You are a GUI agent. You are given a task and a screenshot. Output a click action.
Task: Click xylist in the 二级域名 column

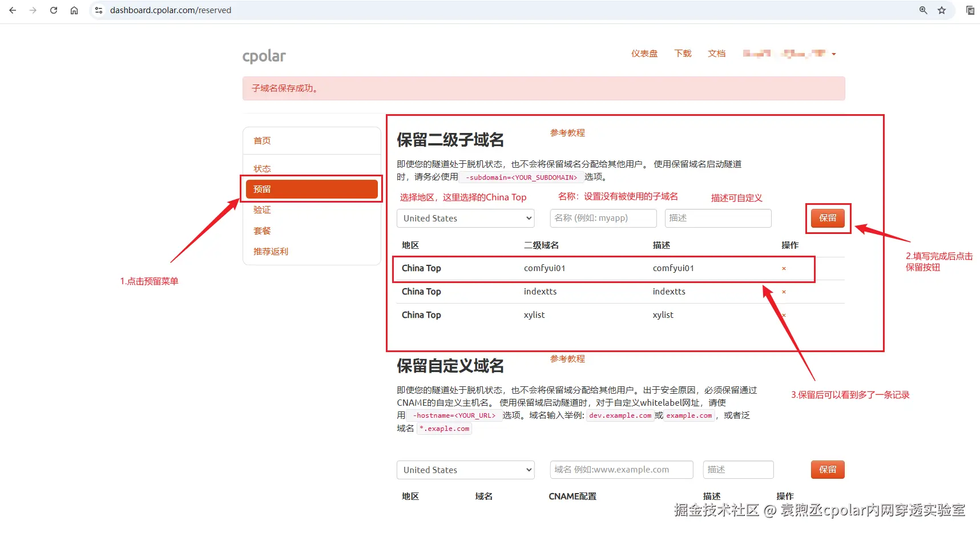click(534, 315)
